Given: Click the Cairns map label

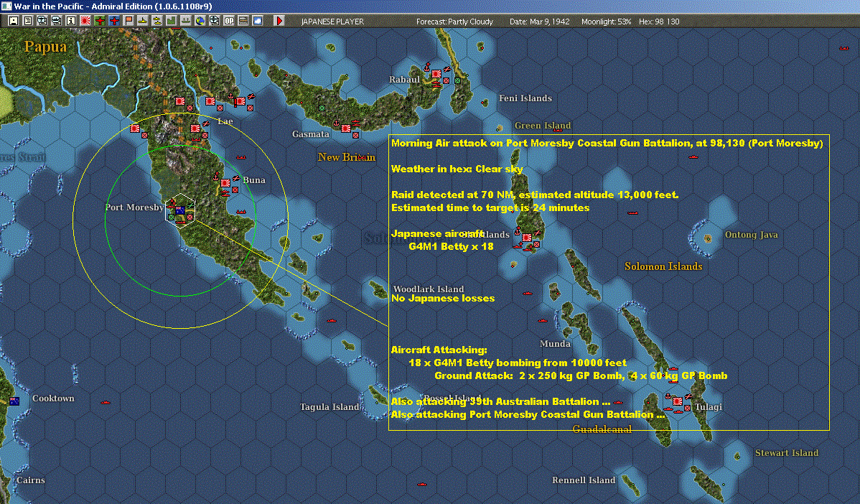Looking at the screenshot, I should click(x=31, y=480).
